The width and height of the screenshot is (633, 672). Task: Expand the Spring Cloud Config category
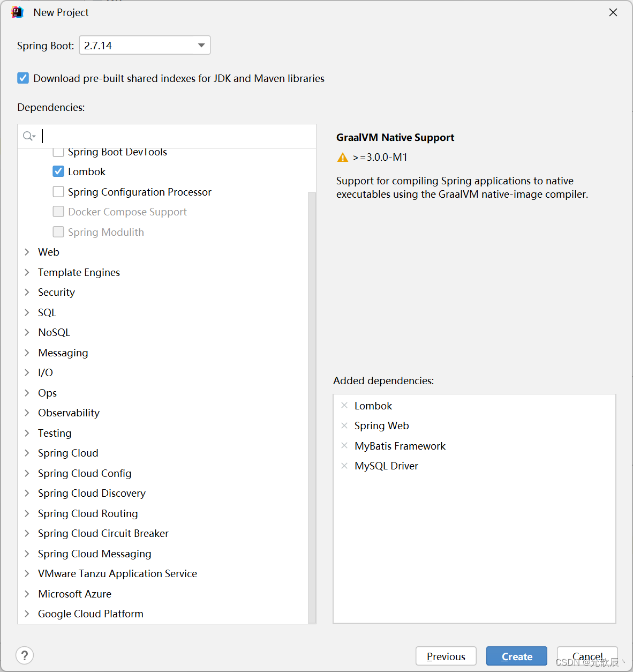coord(27,473)
